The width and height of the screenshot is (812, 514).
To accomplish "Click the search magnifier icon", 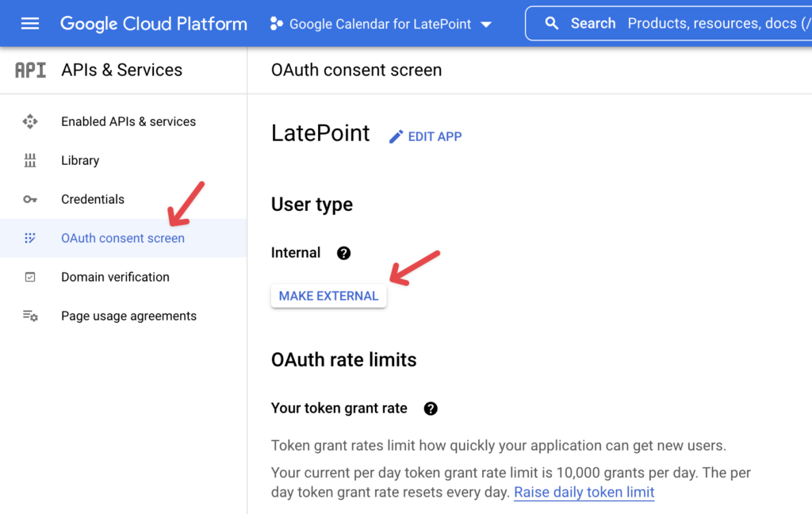I will tap(552, 23).
